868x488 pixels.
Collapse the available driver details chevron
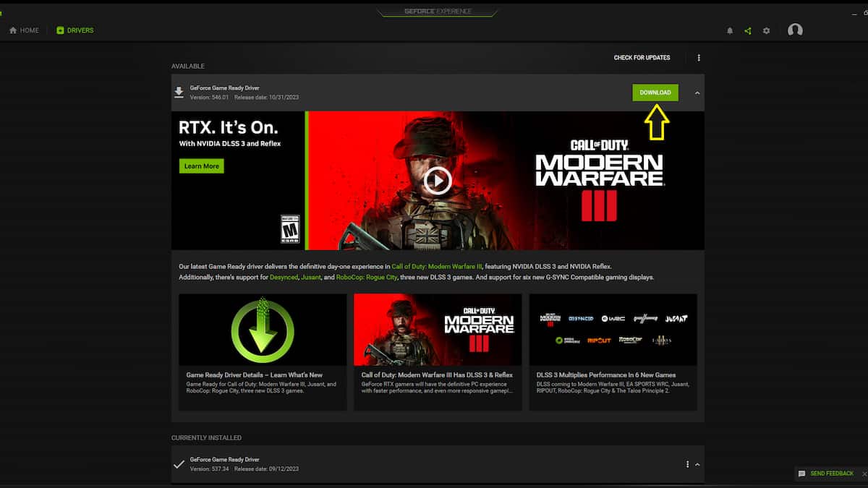[697, 93]
